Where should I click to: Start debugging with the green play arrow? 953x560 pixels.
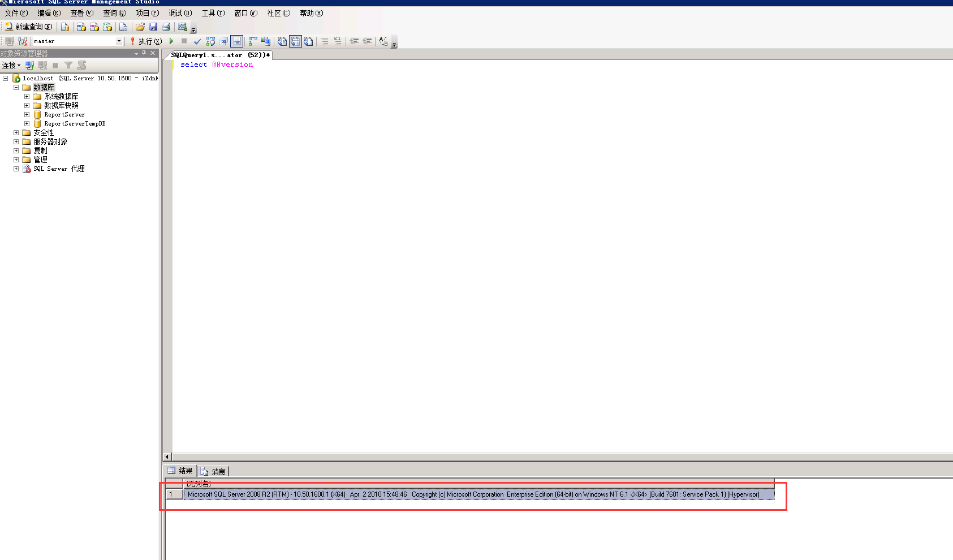click(171, 41)
